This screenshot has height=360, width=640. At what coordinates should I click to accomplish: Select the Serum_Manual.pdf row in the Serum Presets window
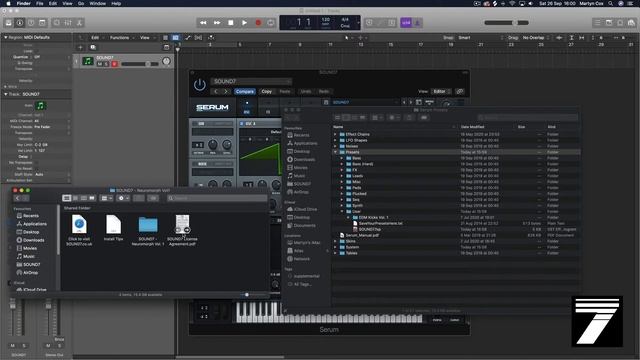click(x=456, y=235)
